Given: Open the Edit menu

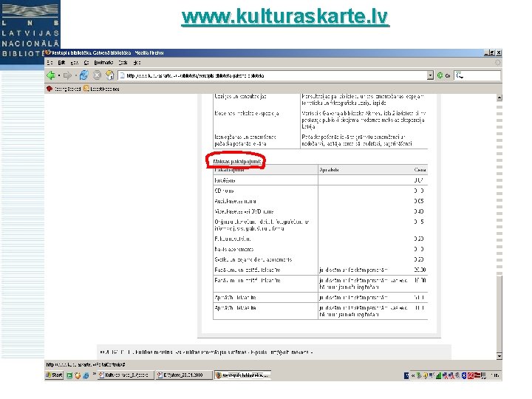Looking at the screenshot, I should point(61,63).
